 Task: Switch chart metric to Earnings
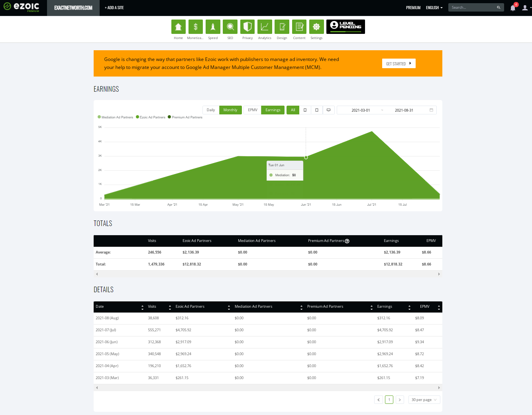(x=273, y=110)
